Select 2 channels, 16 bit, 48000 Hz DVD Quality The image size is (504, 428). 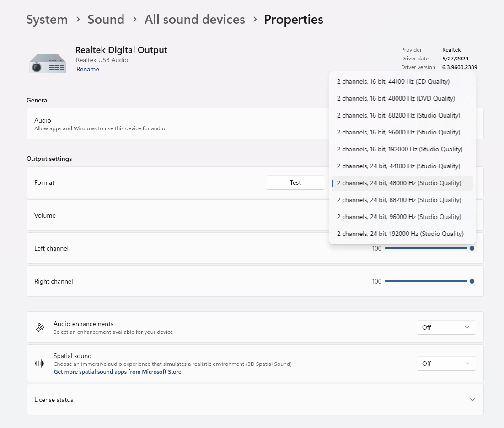pos(396,98)
